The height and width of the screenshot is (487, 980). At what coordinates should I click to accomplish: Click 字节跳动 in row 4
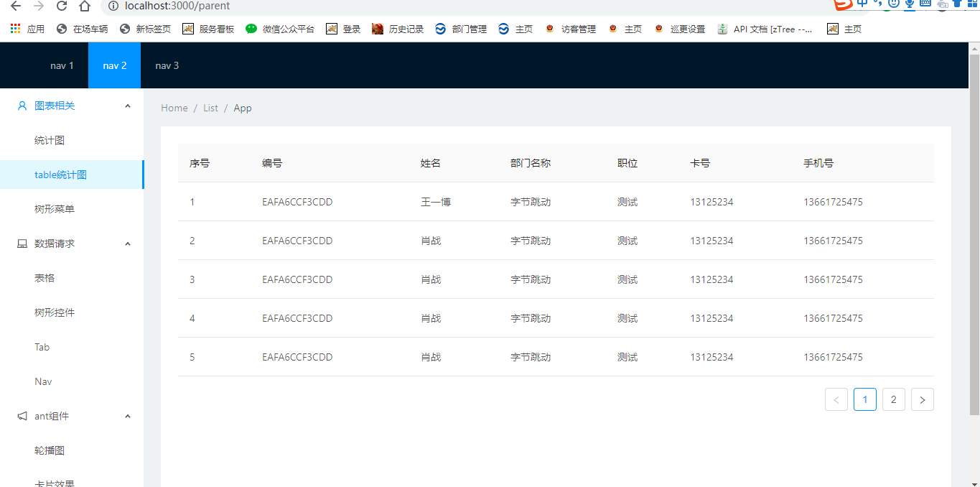[531, 318]
